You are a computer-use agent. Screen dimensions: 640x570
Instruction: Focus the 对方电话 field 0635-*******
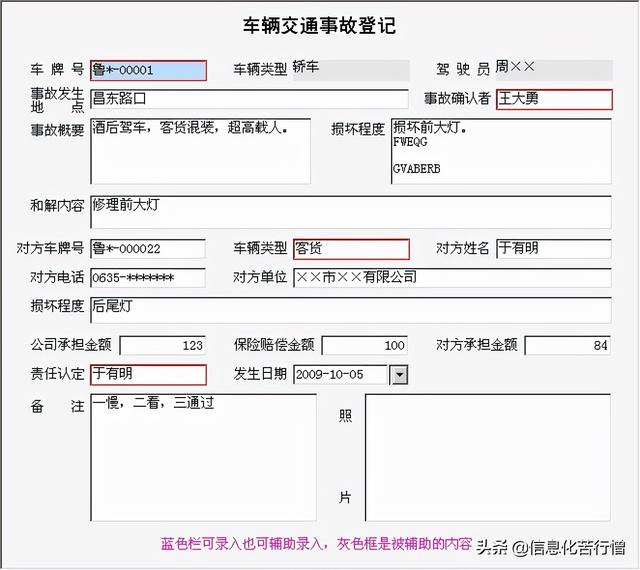pos(148,278)
